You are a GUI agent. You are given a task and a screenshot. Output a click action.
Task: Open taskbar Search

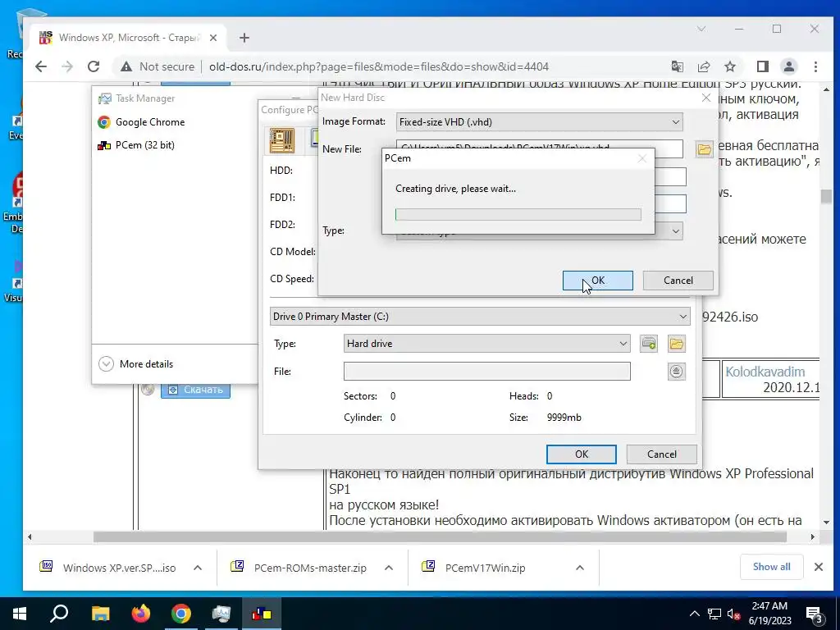pyautogui.click(x=59, y=614)
